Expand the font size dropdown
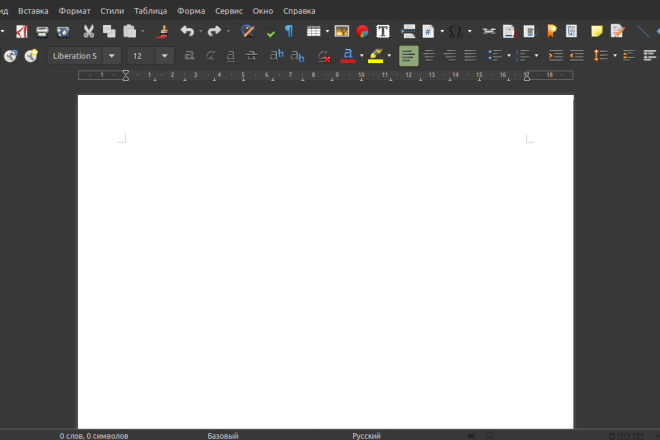Screen dimensions: 660x440 click(x=165, y=56)
